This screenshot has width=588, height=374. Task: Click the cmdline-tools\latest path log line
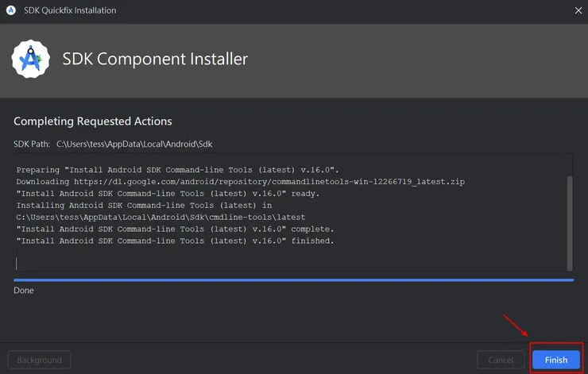161,217
